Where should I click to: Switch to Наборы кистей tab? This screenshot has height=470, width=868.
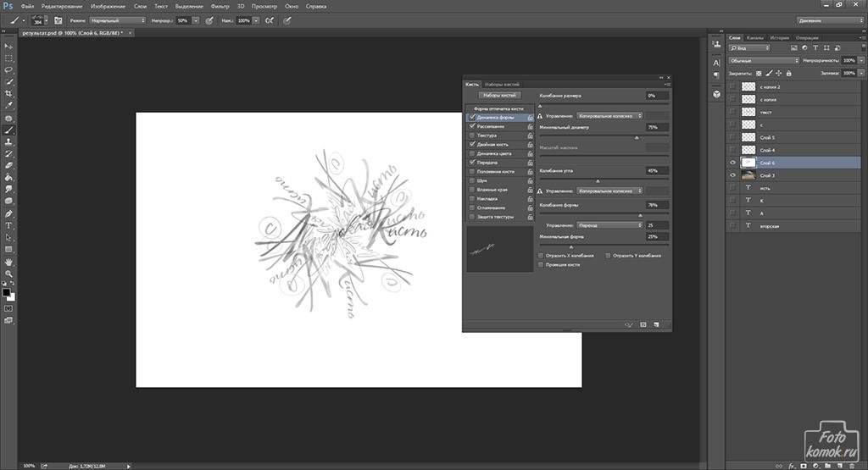502,84
